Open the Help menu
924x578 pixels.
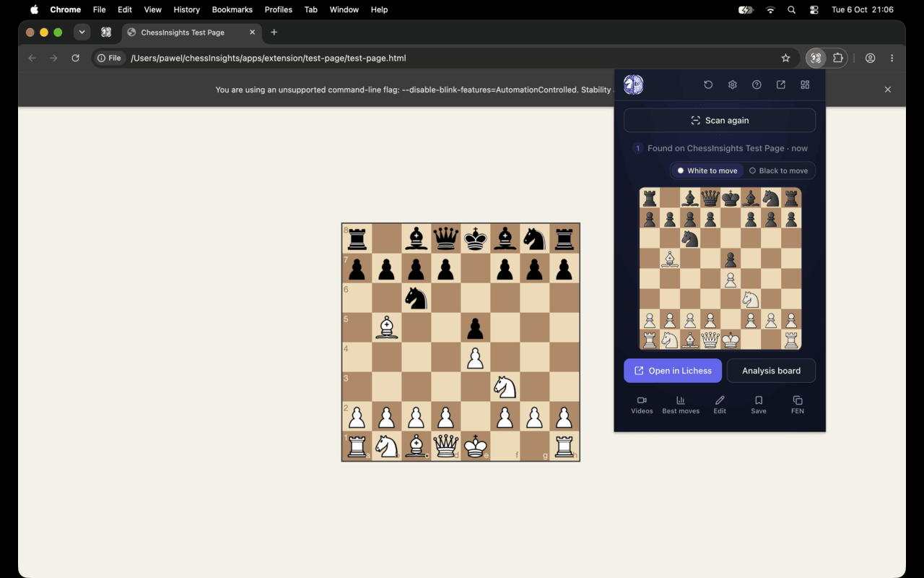click(380, 10)
